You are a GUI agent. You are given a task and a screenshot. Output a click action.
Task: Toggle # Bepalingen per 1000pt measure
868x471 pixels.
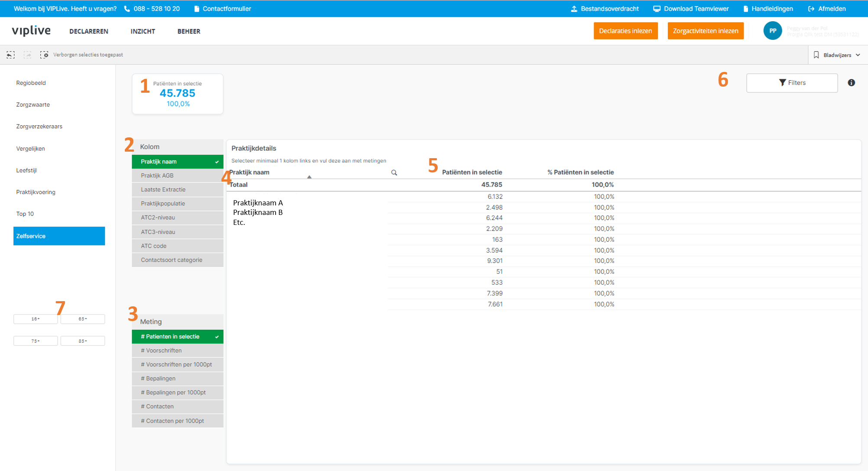point(178,393)
